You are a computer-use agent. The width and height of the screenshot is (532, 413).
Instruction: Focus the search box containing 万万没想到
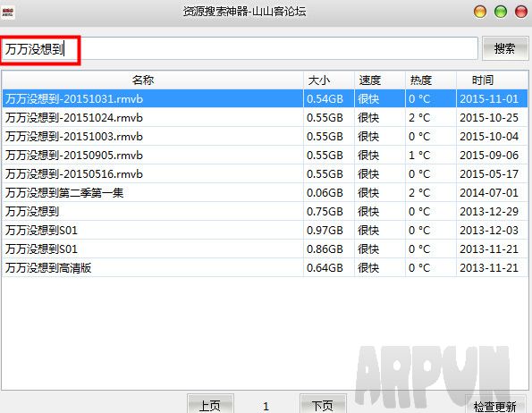(240, 49)
